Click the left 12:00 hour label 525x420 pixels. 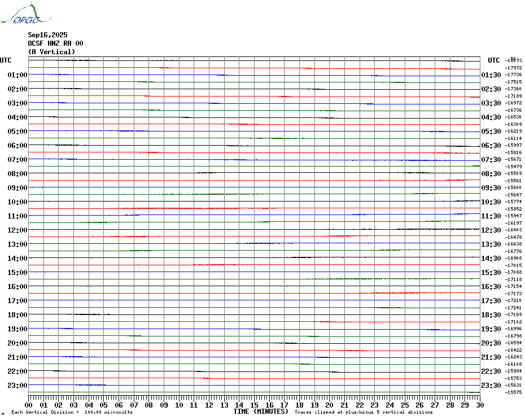[17, 230]
